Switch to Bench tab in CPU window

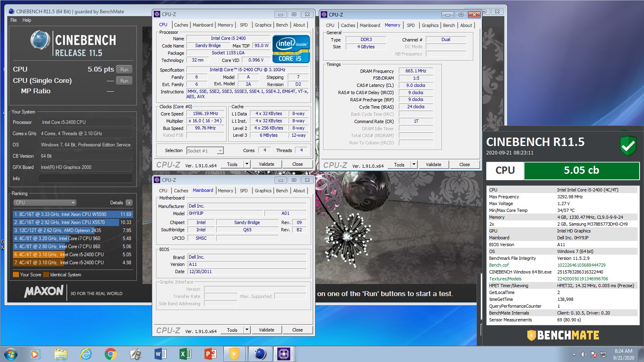click(282, 25)
